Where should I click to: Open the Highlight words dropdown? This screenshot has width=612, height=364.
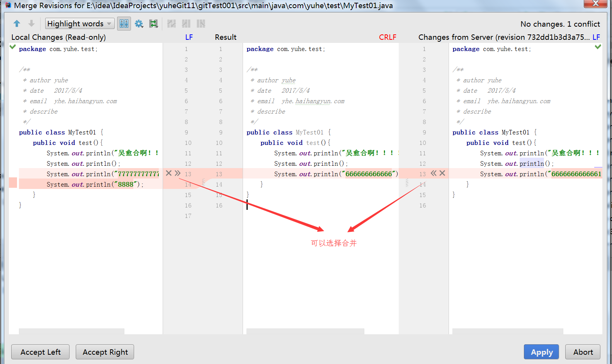[x=80, y=24]
